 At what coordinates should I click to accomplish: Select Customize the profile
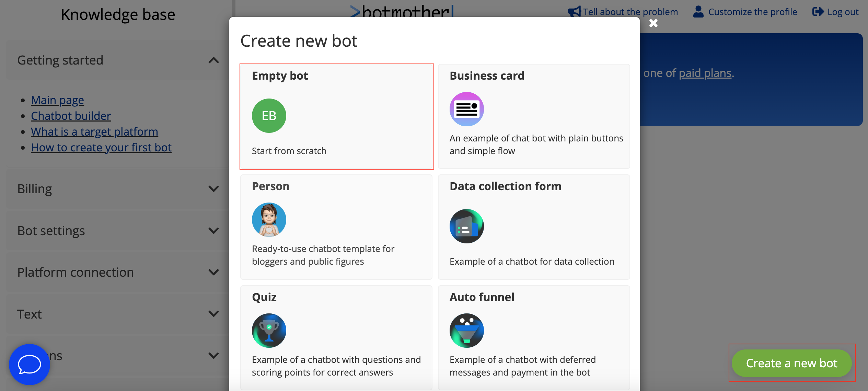point(752,11)
